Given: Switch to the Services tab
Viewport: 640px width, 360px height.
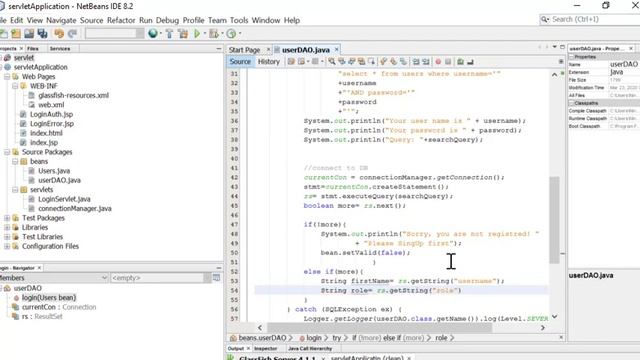Looking at the screenshot, I should pos(60,49).
